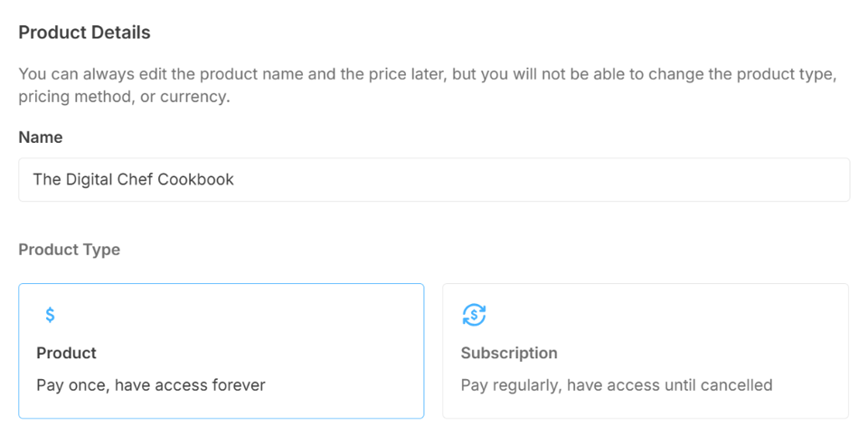Click the blue dollar sign icon

click(x=50, y=315)
